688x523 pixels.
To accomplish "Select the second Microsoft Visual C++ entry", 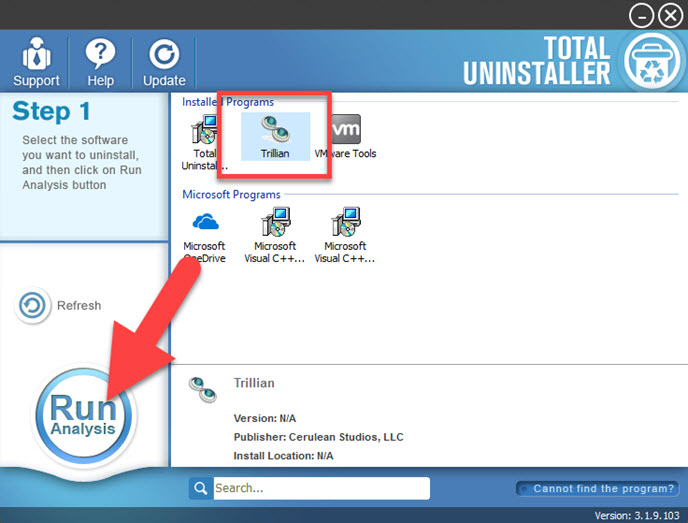I will tap(345, 235).
